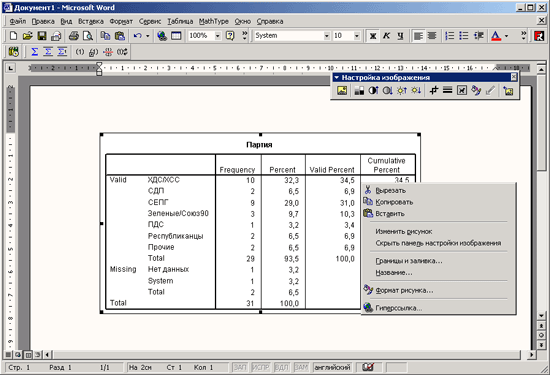Open the Файл menu
The height and width of the screenshot is (375, 550).
pos(18,21)
